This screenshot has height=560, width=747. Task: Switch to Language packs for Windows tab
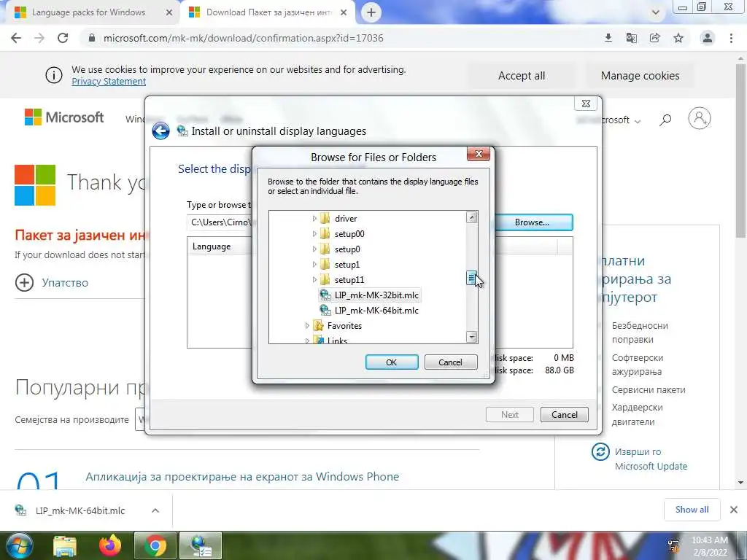coord(88,12)
